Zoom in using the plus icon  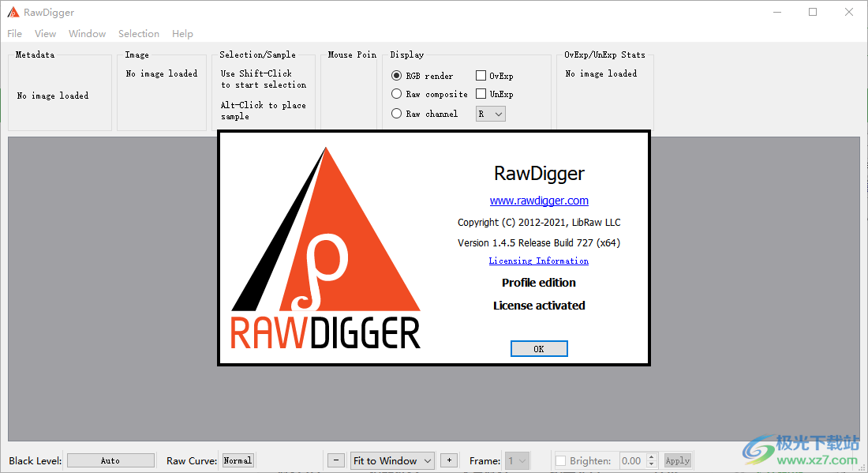pos(449,460)
